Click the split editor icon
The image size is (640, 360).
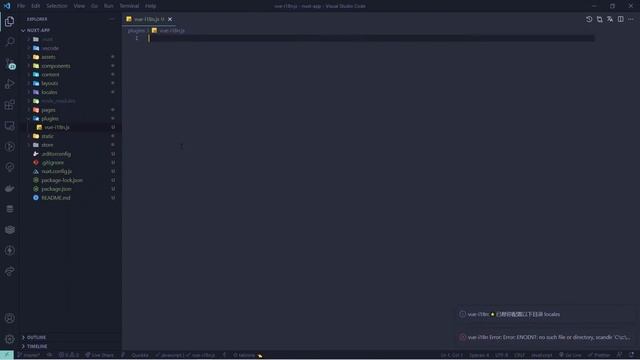pyautogui.click(x=620, y=19)
